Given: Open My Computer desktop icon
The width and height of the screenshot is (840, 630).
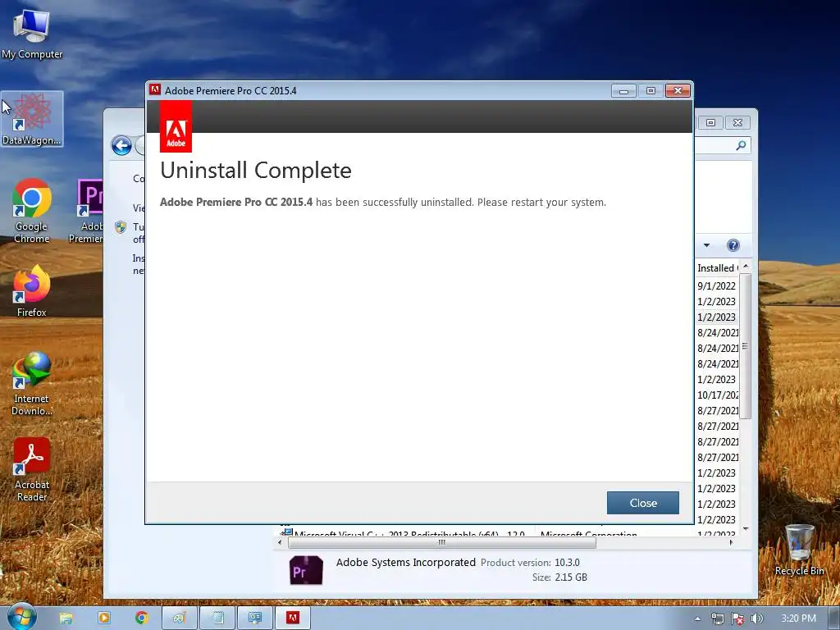Looking at the screenshot, I should point(32,33).
